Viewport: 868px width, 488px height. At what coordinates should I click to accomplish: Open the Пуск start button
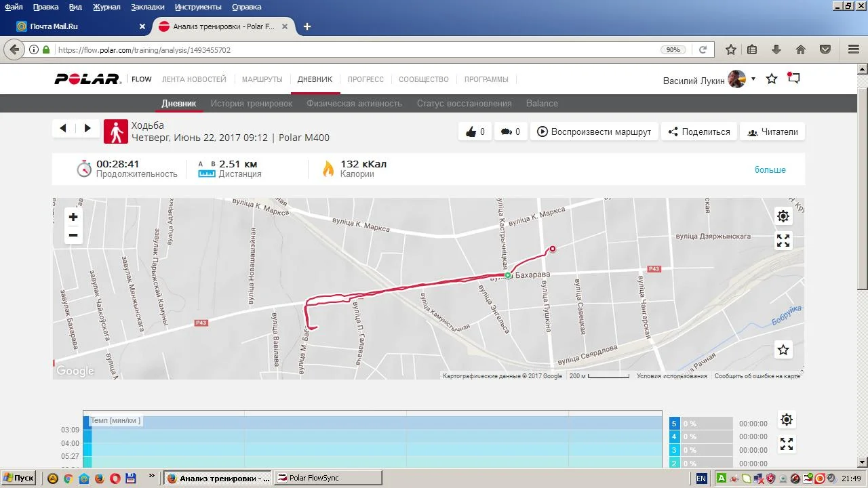coord(18,478)
